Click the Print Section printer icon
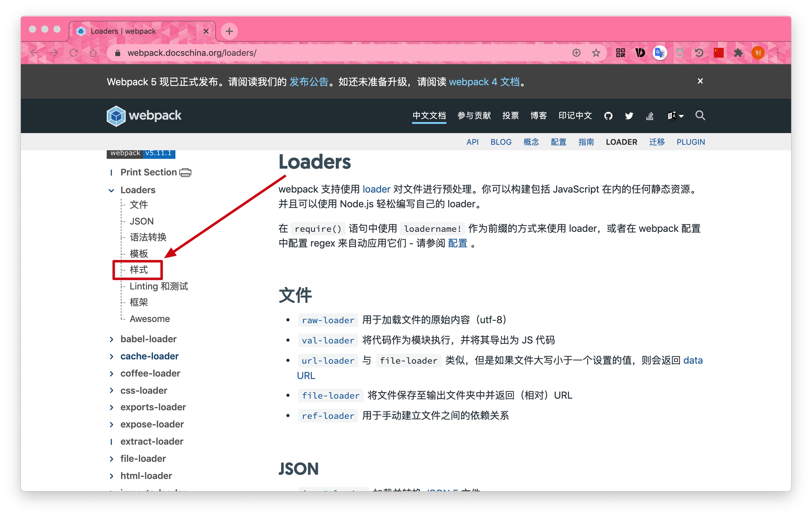Image resolution: width=812 pixels, height=517 pixels. pyautogui.click(x=185, y=172)
